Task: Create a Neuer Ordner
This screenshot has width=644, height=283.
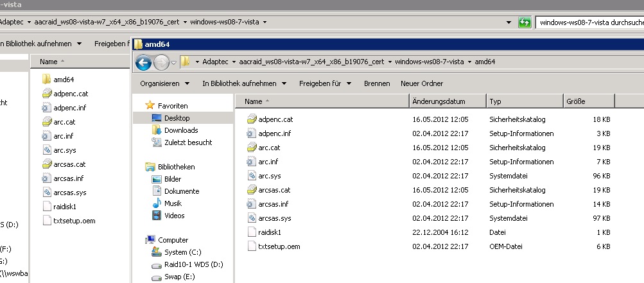Action: pos(422,83)
